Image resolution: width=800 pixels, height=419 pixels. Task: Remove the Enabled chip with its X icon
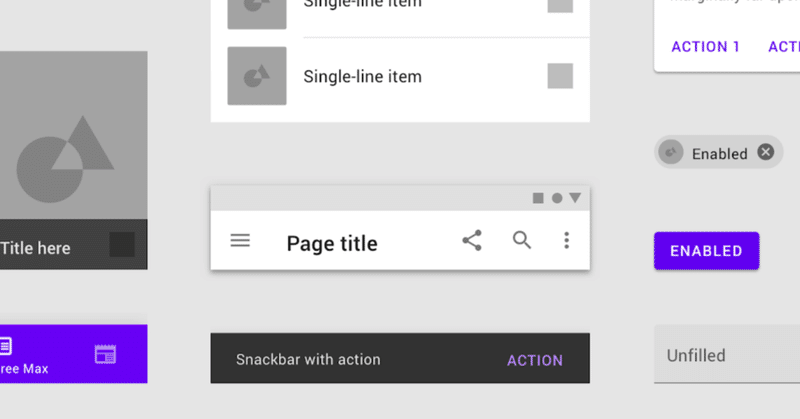[765, 152]
